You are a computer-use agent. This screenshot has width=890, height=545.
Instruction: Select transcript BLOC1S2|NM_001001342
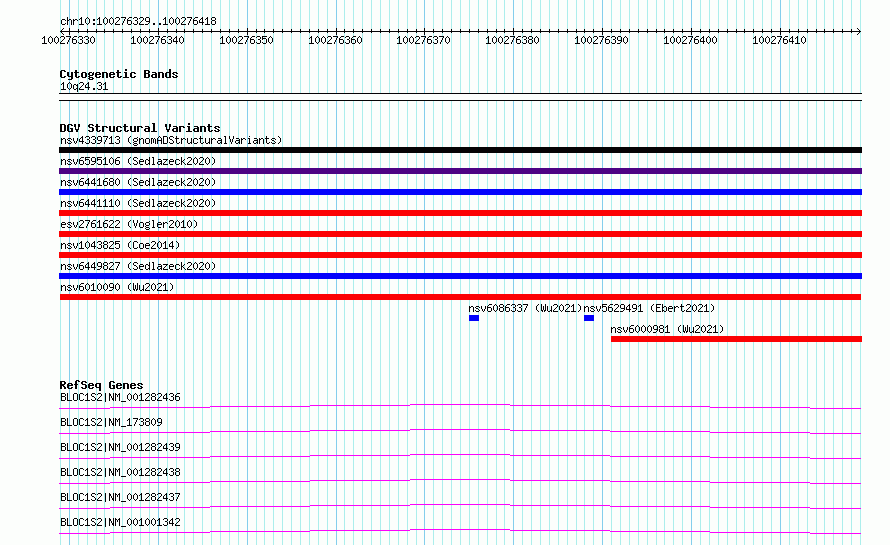[x=120, y=522]
